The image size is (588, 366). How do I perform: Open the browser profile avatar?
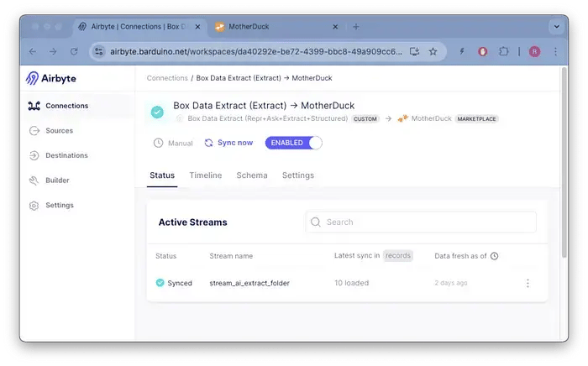click(x=534, y=51)
